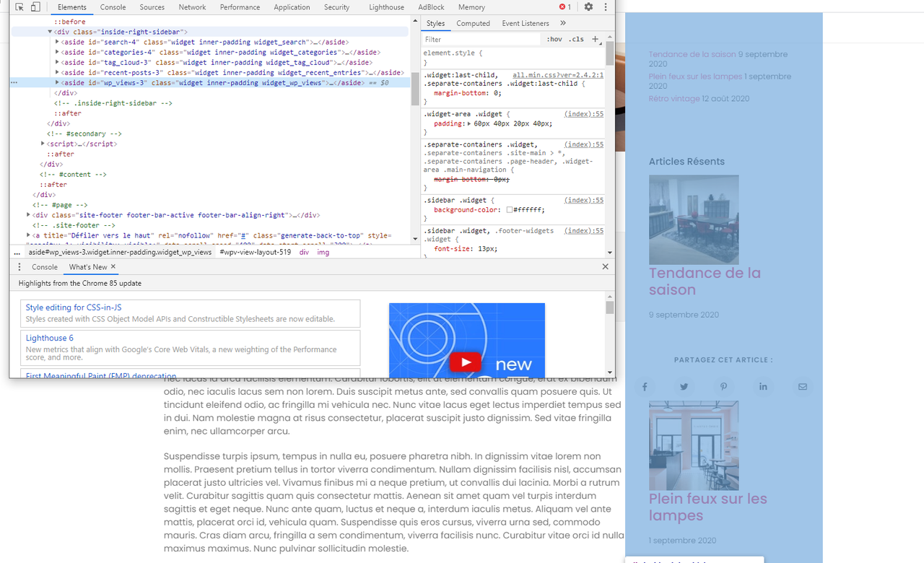Expand the wp_views-3 aside node
Viewport: 924px width, 563px height.
58,82
